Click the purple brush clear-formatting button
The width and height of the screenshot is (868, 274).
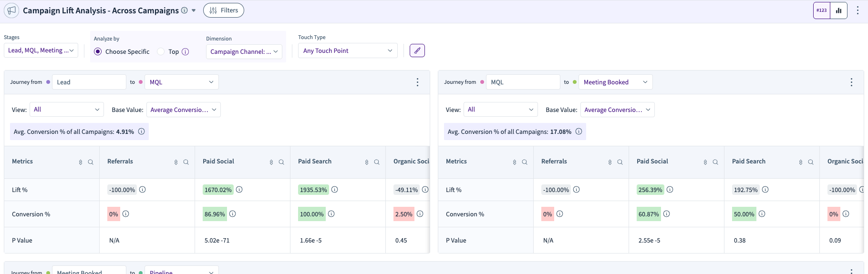[417, 51]
